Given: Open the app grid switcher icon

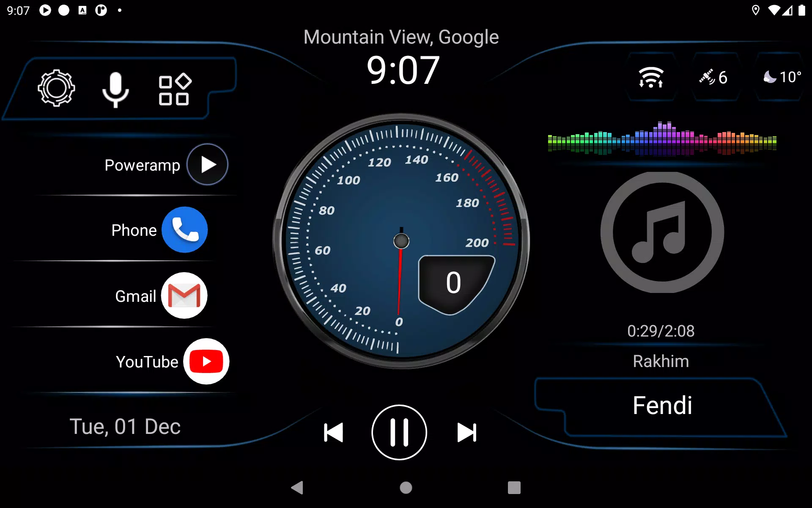Looking at the screenshot, I should (x=174, y=88).
